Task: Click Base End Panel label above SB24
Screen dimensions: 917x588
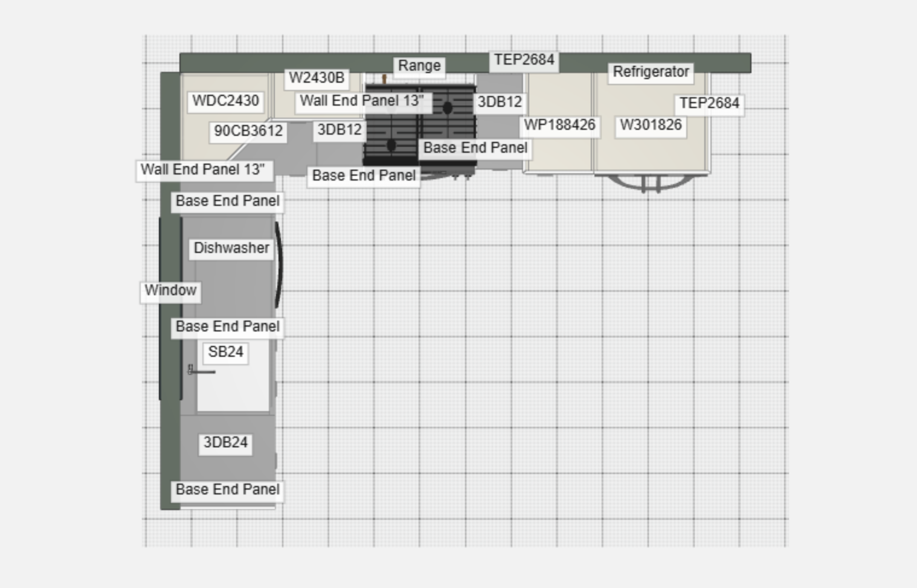Action: (227, 327)
